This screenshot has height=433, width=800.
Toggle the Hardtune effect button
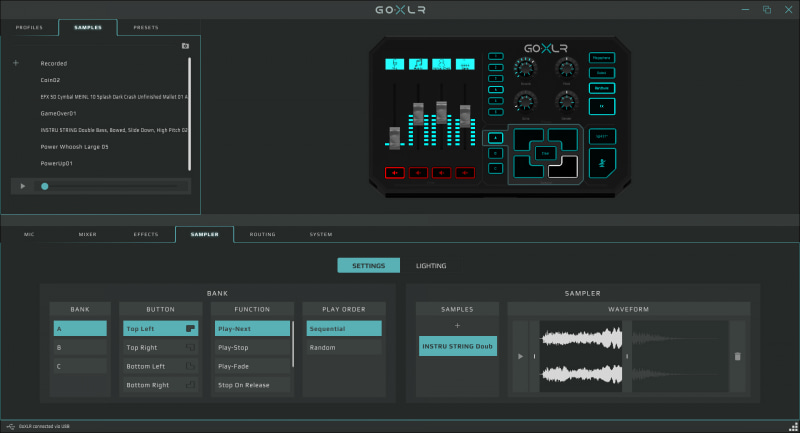(602, 88)
